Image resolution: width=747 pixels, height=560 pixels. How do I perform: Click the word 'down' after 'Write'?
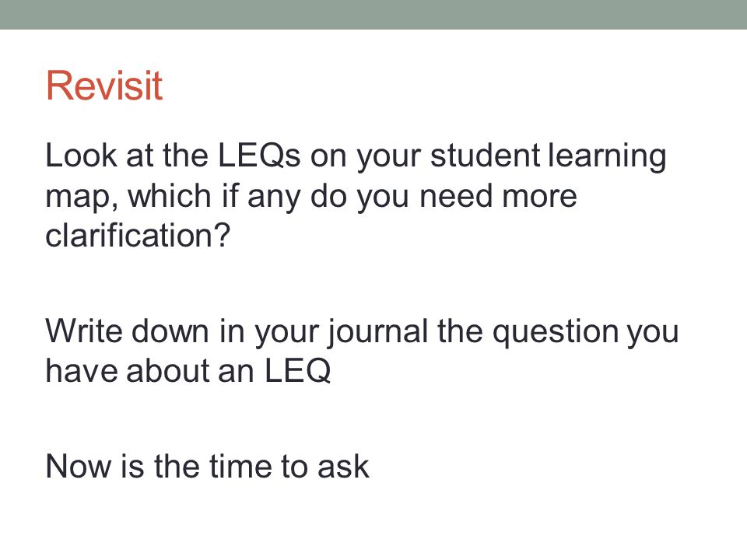170,331
